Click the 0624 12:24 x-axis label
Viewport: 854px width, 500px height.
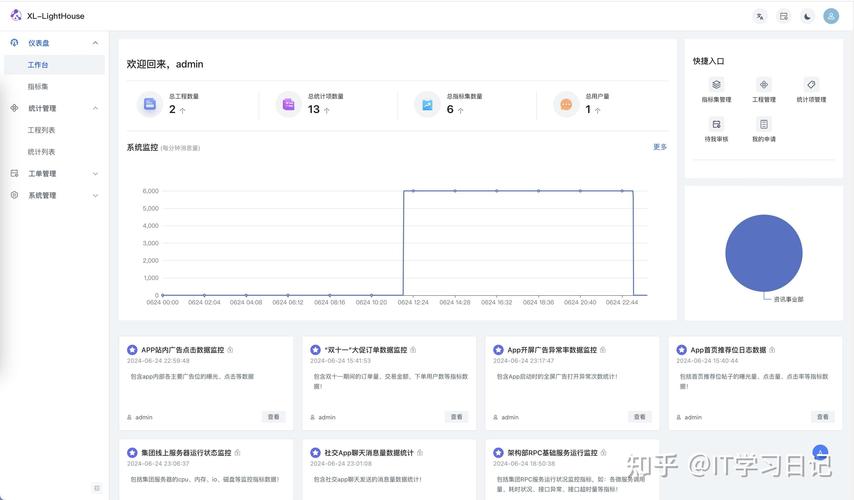pyautogui.click(x=413, y=302)
